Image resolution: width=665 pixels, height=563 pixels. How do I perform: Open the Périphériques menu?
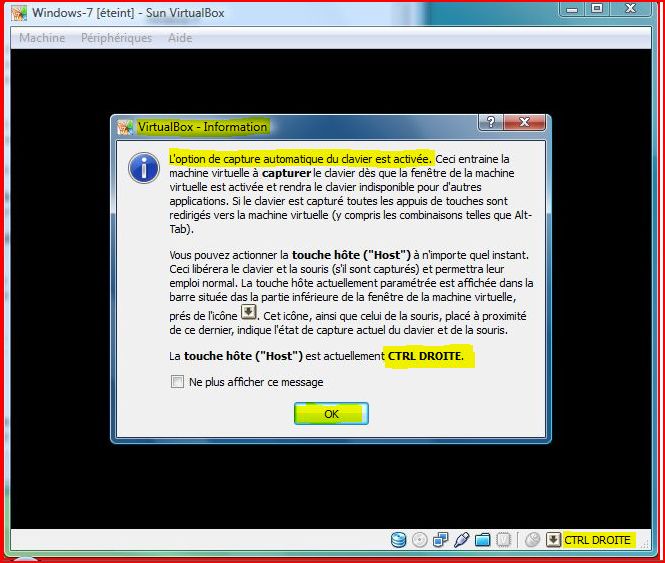tap(116, 38)
